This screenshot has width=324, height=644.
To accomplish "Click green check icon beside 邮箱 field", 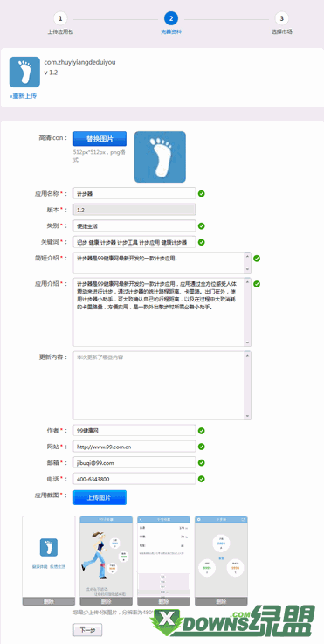I will click(202, 462).
